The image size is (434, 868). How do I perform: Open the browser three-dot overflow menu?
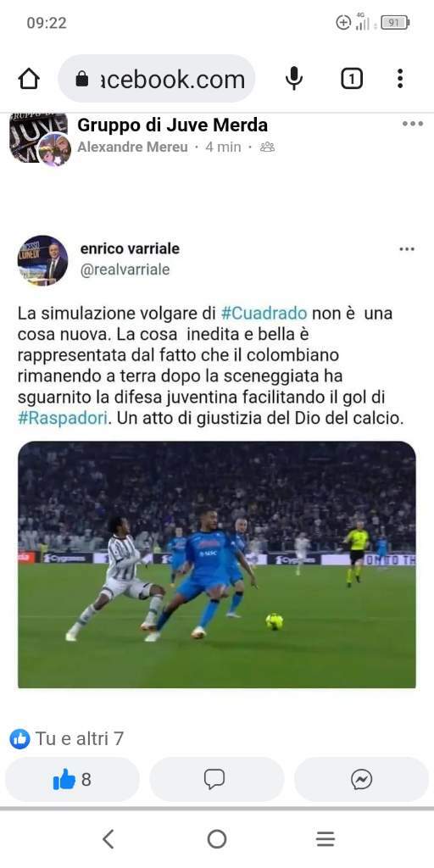click(x=400, y=79)
